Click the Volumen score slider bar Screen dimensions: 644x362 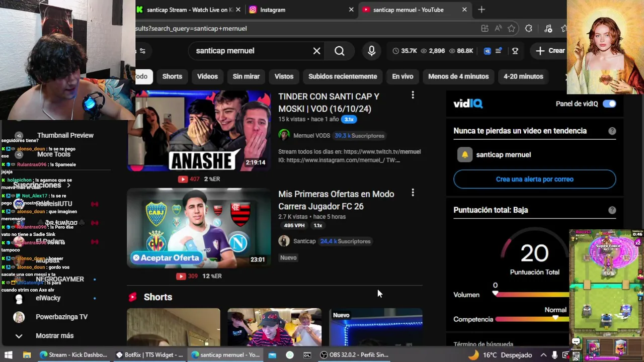click(x=532, y=295)
